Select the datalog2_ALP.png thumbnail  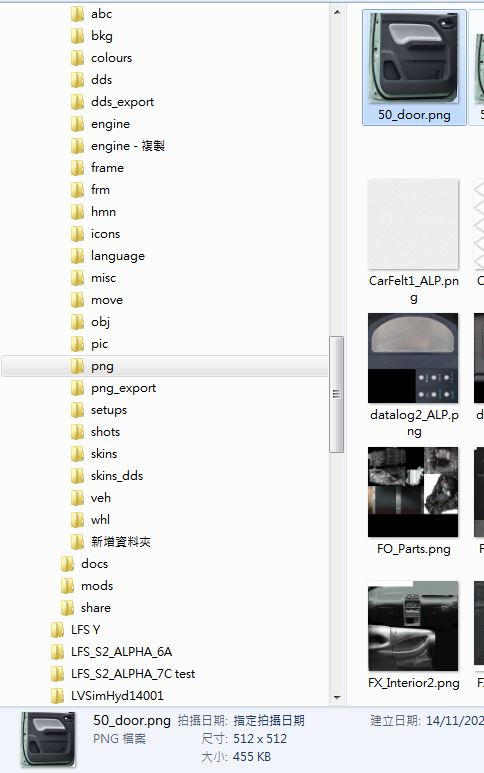coord(414,358)
